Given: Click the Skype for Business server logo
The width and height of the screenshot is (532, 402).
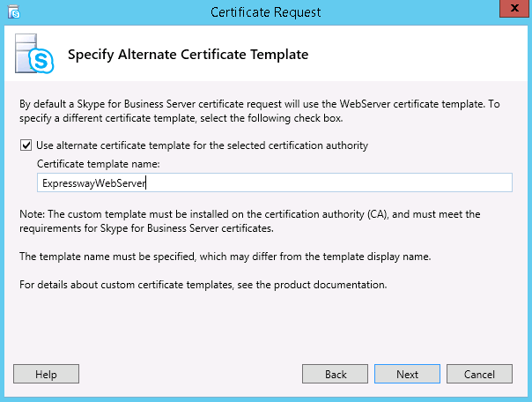Looking at the screenshot, I should click(34, 53).
